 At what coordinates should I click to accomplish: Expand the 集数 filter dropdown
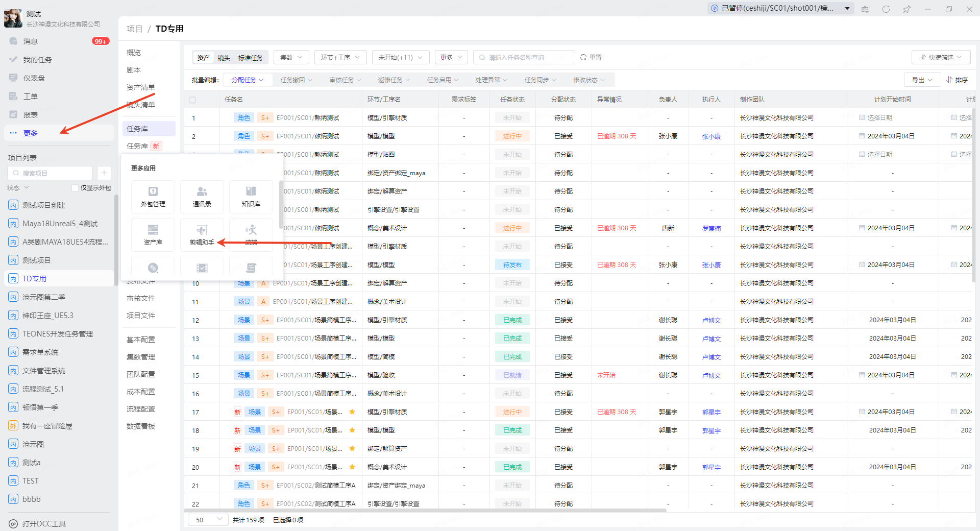291,58
